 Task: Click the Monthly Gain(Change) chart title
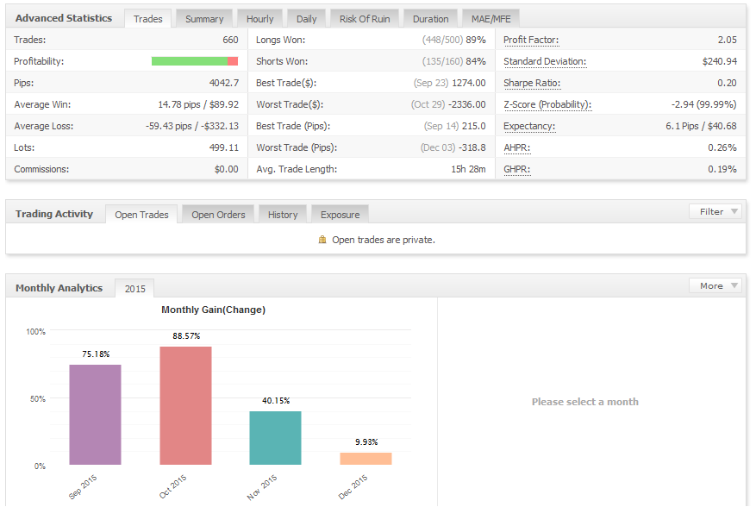[x=213, y=310]
